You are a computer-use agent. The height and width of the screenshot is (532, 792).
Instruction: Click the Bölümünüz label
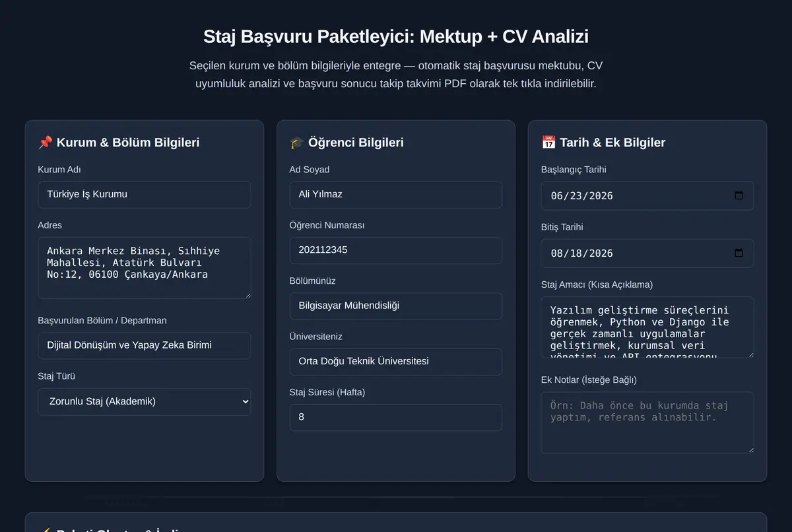coord(313,281)
